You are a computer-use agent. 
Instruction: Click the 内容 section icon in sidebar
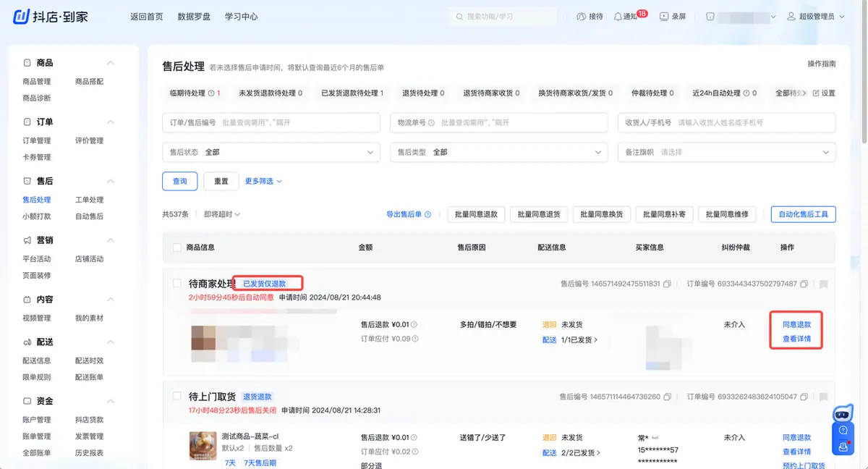click(x=27, y=300)
